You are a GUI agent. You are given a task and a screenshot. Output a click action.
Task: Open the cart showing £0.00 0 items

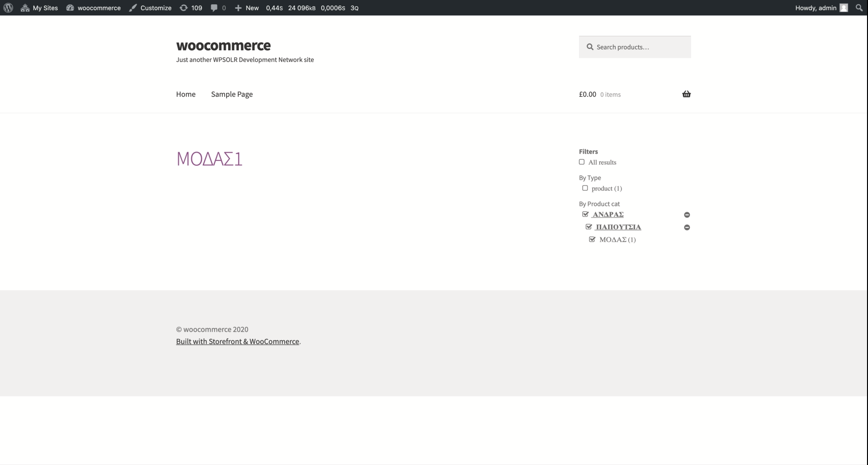click(635, 94)
